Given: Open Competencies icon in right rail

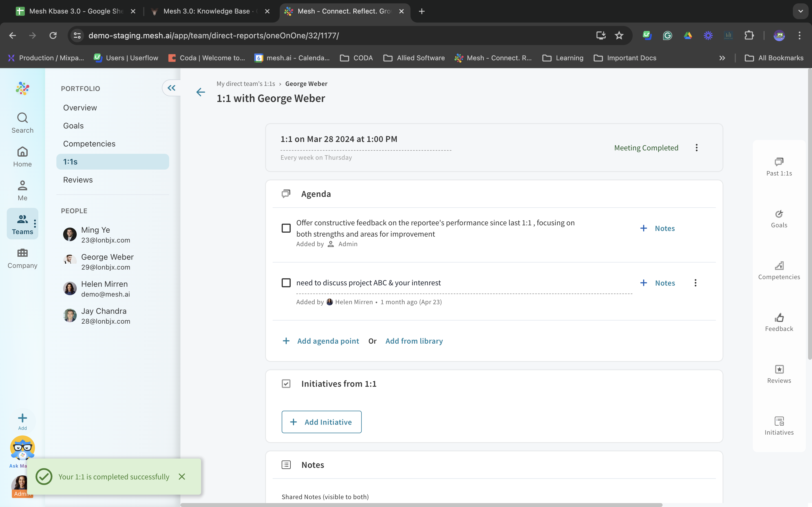Looking at the screenshot, I should click(779, 266).
